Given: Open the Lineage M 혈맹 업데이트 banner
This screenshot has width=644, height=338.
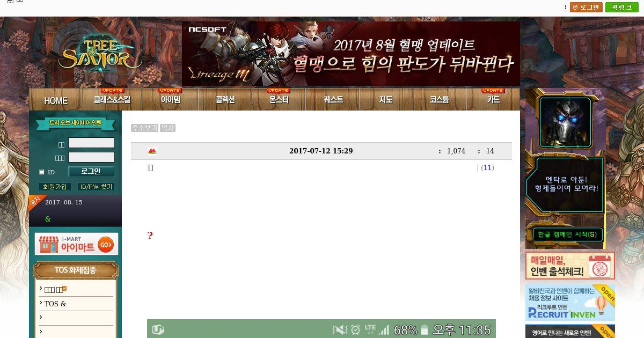Looking at the screenshot, I should (x=351, y=54).
